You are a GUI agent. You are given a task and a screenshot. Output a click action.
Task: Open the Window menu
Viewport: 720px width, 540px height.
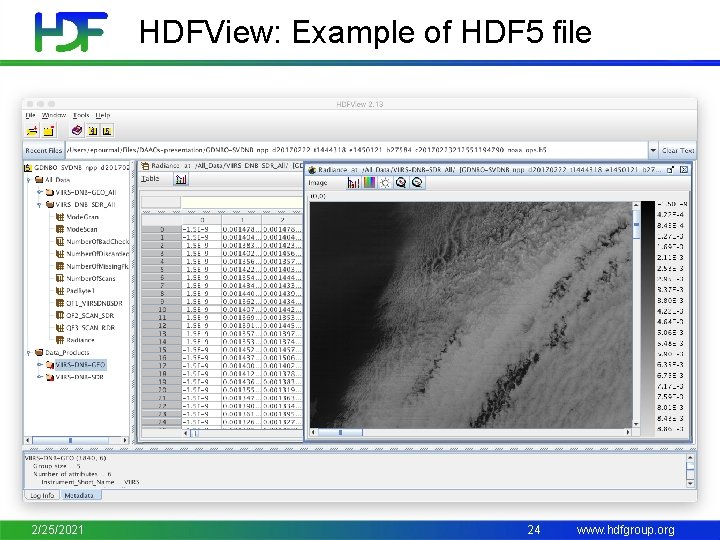point(54,115)
